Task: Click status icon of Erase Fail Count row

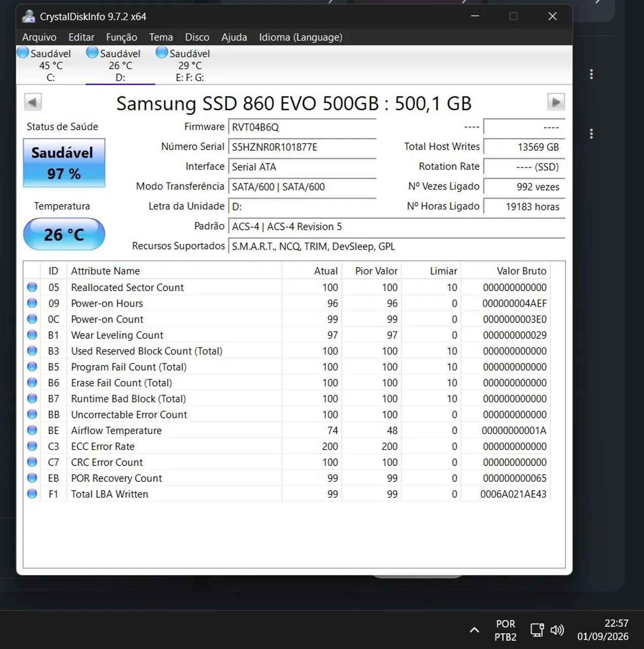Action: point(32,382)
